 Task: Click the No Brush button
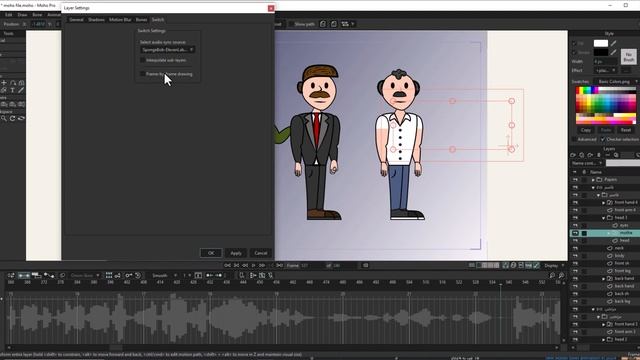pyautogui.click(x=629, y=57)
